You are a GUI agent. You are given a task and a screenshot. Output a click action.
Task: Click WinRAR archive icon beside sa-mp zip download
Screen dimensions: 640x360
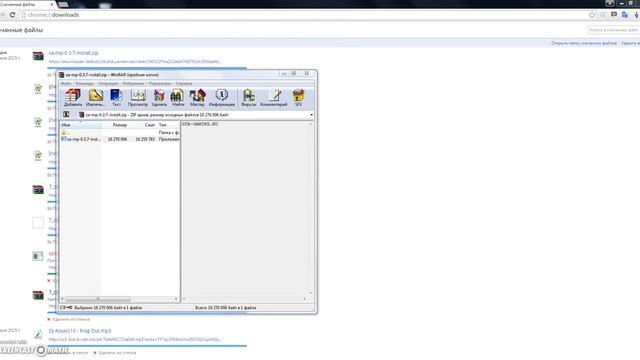38,56
